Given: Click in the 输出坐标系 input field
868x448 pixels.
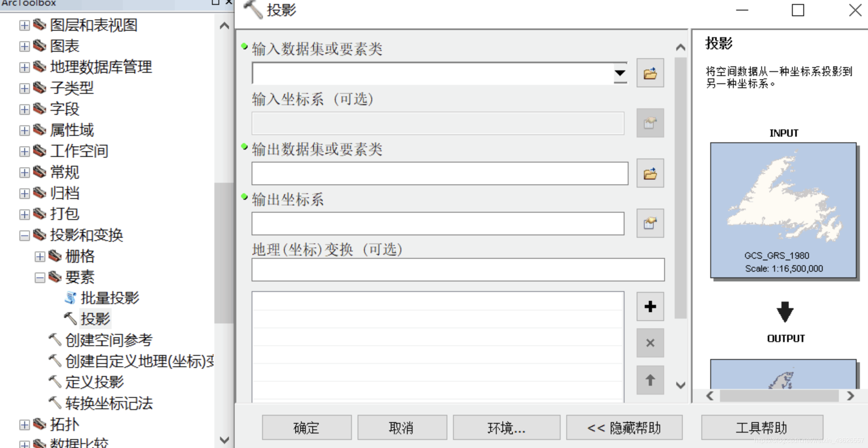Looking at the screenshot, I should click(x=437, y=224).
